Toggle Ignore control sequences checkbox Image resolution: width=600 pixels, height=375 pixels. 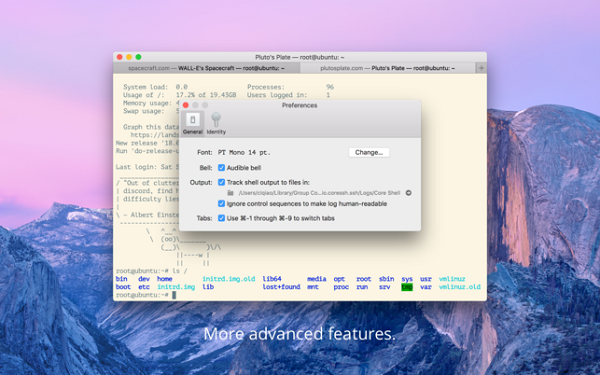[221, 204]
